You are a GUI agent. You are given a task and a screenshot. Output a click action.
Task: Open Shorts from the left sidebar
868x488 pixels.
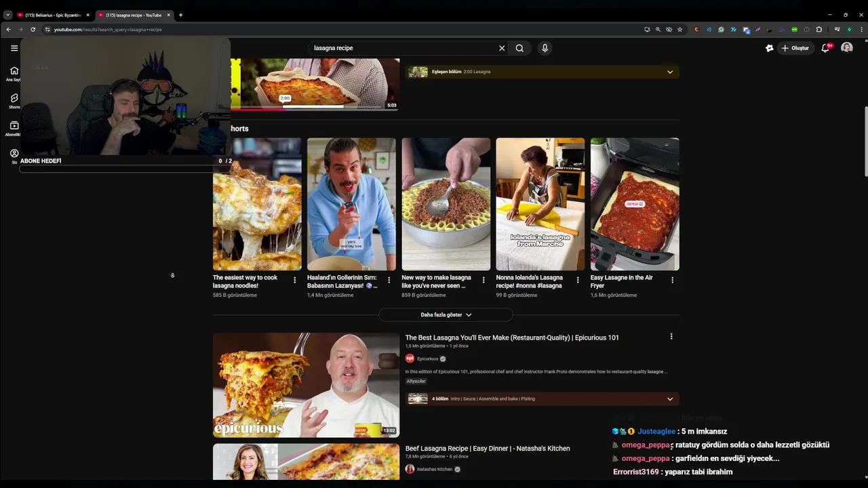[x=14, y=101]
